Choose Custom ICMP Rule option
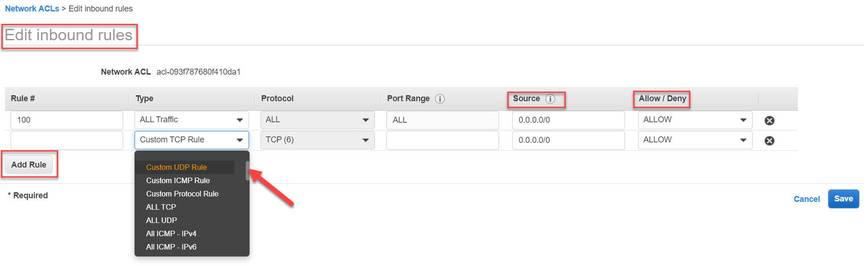The width and height of the screenshot is (868, 266). click(x=178, y=180)
